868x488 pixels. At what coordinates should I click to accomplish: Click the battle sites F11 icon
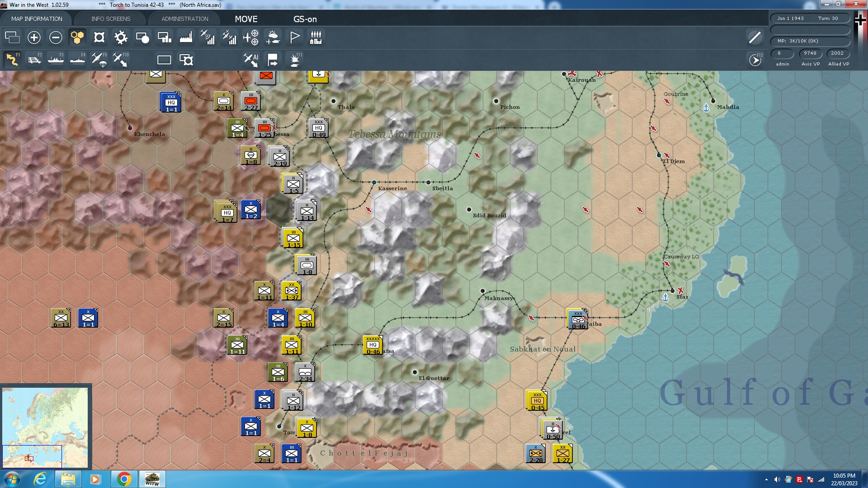tap(295, 60)
